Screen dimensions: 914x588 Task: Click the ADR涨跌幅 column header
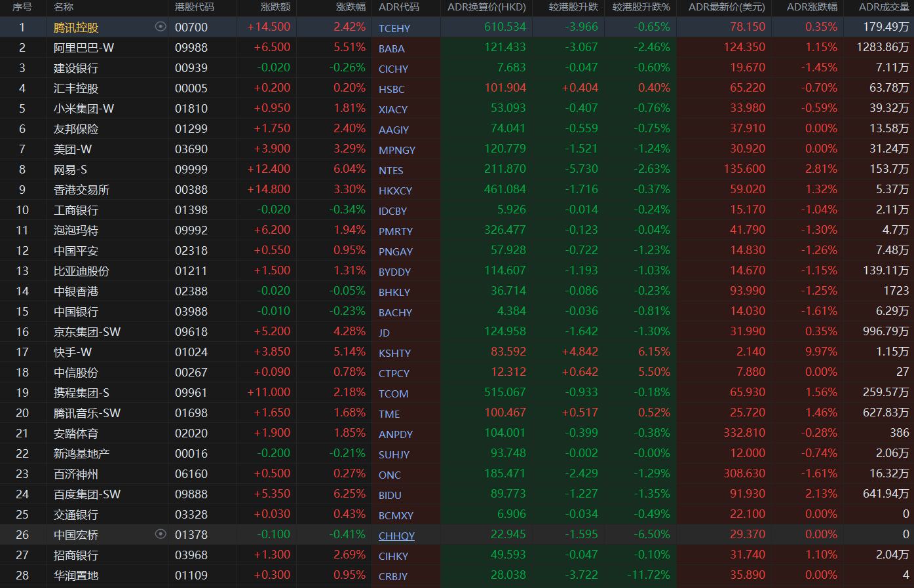coord(811,7)
